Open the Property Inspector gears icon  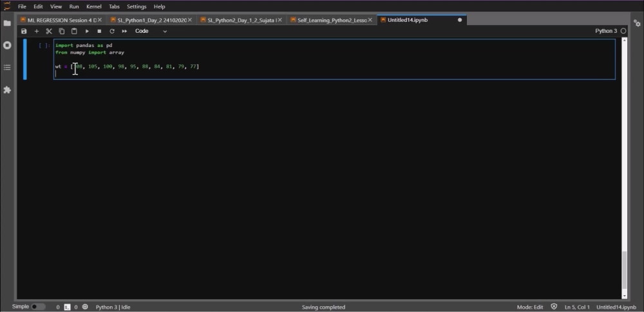click(637, 23)
